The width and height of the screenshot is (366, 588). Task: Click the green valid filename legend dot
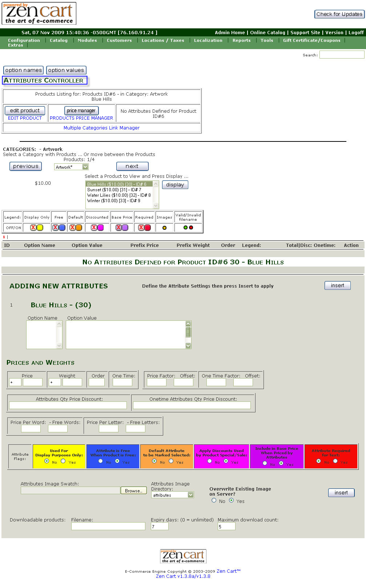pyautogui.click(x=185, y=228)
